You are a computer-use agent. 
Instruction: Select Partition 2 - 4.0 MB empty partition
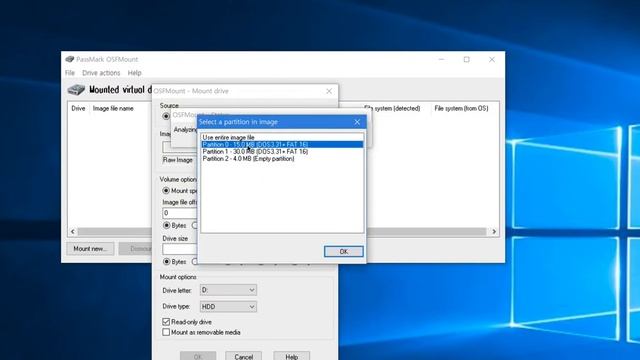[282, 159]
